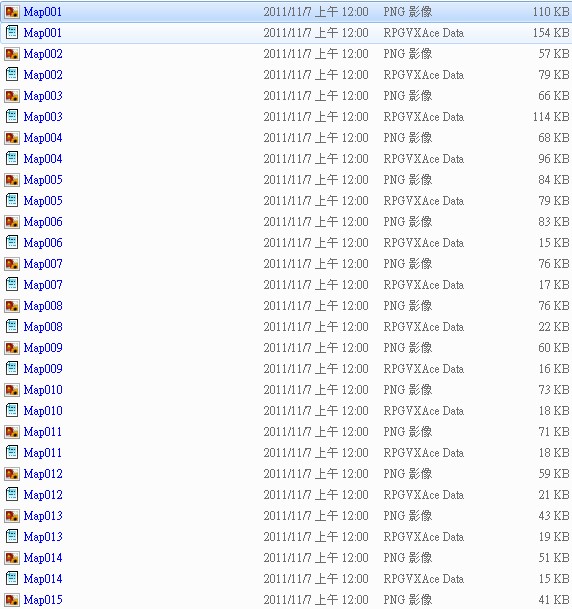Screen dimensions: 572x609
Task: Click the 17 KB size of Map007
Action: click(554, 284)
